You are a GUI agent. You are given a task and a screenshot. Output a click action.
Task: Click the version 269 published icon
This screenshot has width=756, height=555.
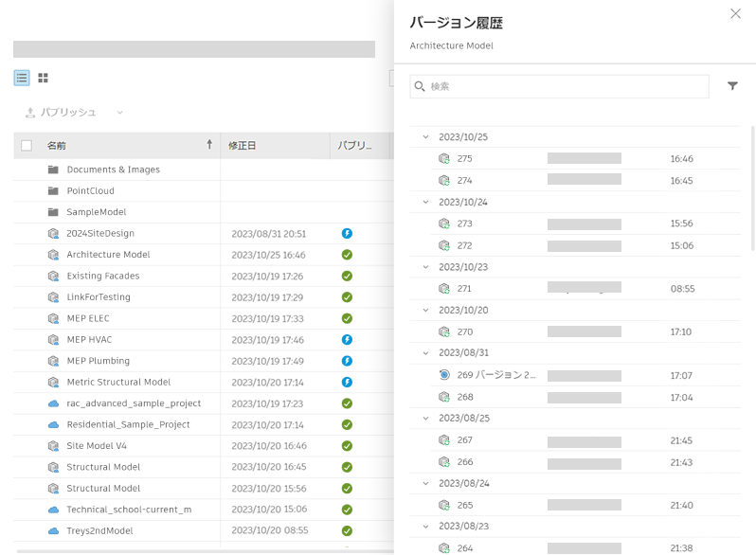pos(444,375)
